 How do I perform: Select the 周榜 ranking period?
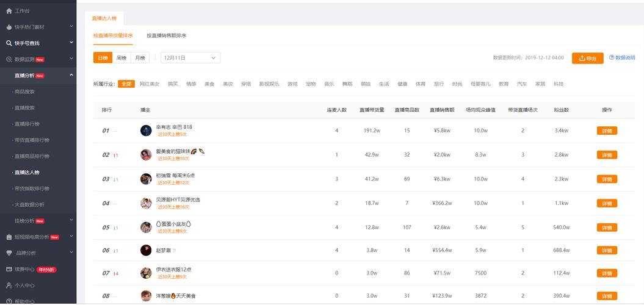(121, 58)
